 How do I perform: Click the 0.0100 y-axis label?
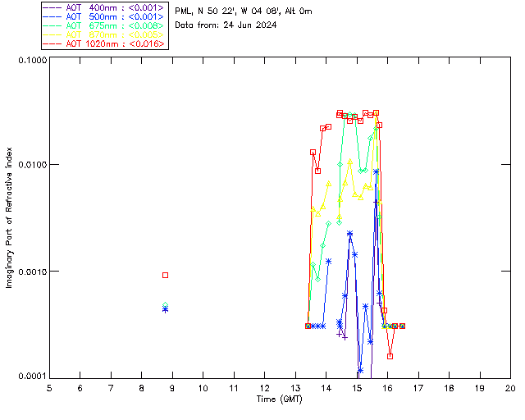[x=32, y=164]
